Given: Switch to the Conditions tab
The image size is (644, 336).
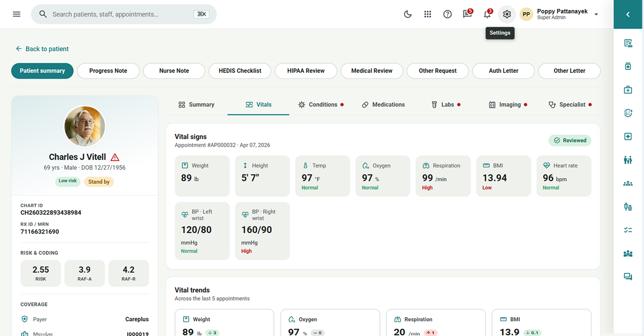Looking at the screenshot, I should point(321,105).
